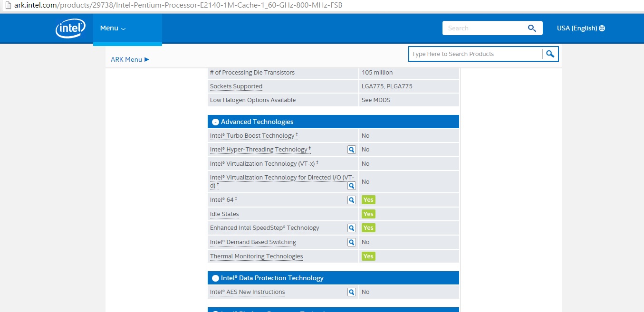Click the Yes badge for Enhanced SpeedStep
This screenshot has width=644, height=312.
(368, 228)
